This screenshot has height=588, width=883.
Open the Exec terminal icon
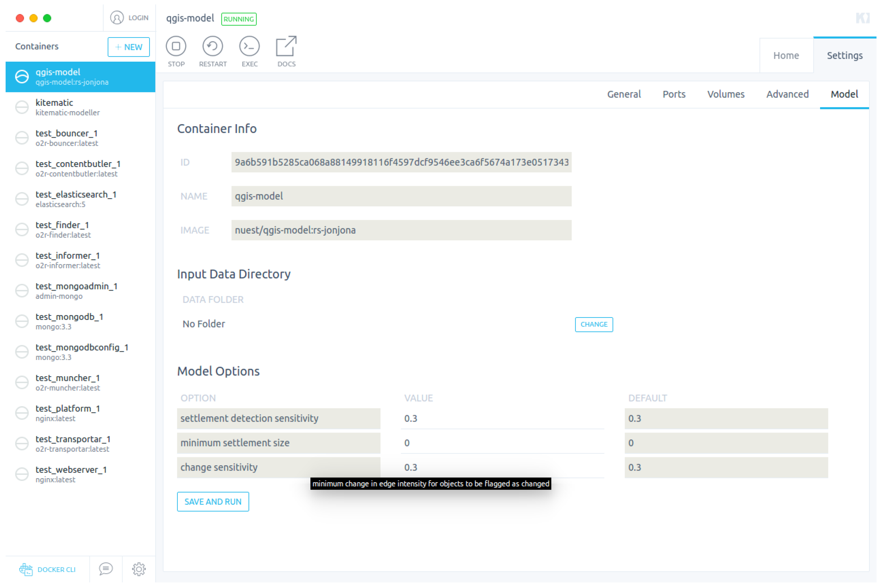[x=249, y=46]
